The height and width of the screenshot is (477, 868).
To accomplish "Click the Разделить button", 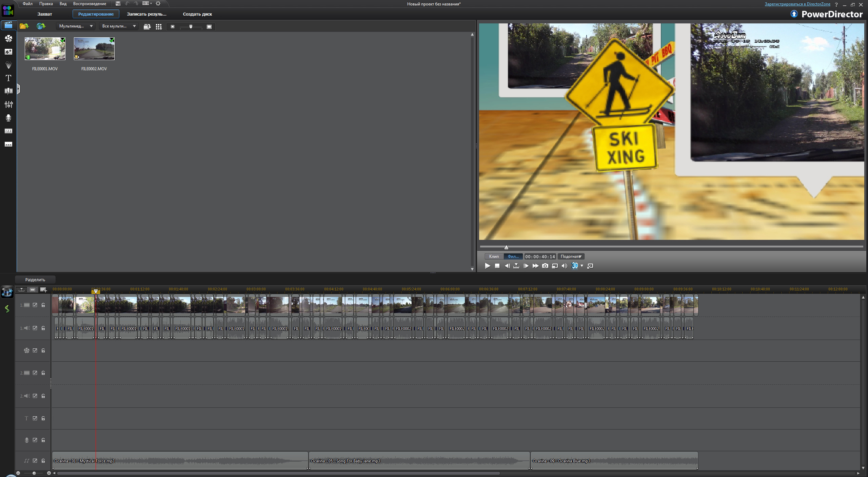I will tap(35, 280).
